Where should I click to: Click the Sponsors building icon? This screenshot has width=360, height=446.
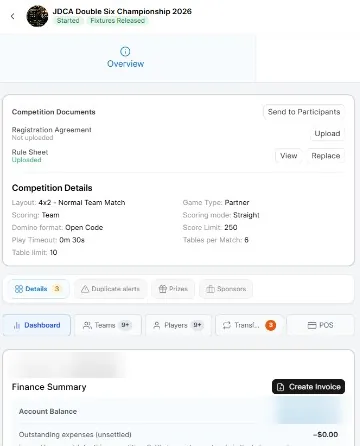(210, 289)
